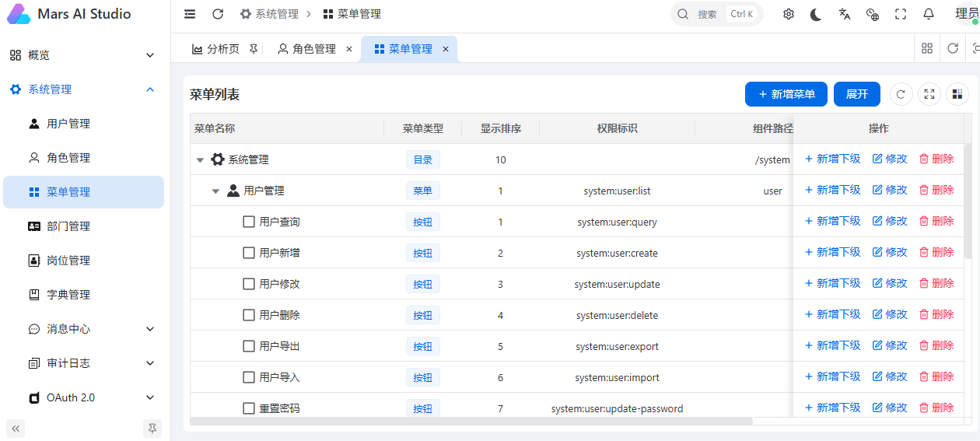Select 用户修改 row square icon
The height and width of the screenshot is (441, 980).
(249, 284)
